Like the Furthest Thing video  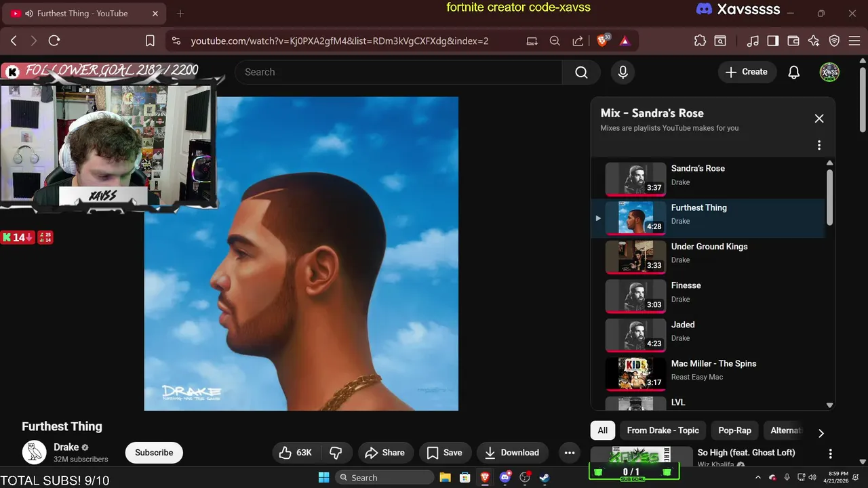[296, 453]
